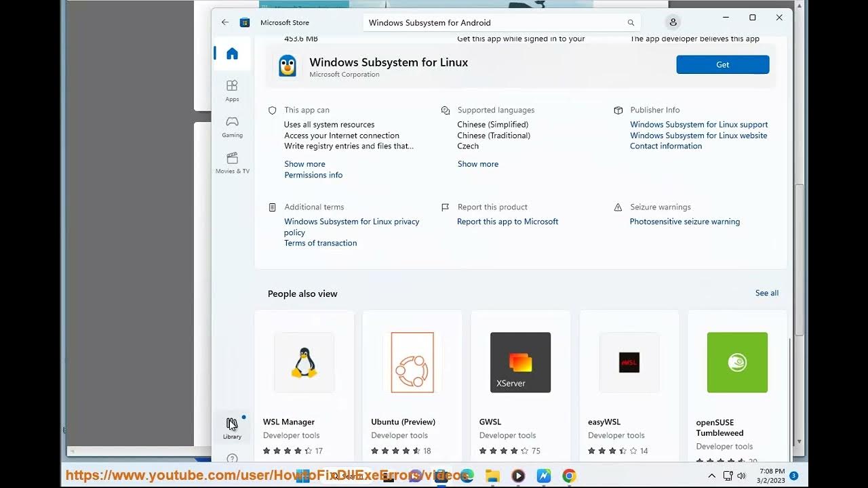Open WSL Manager app thumbnail
Image resolution: width=868 pixels, height=488 pixels.
304,362
